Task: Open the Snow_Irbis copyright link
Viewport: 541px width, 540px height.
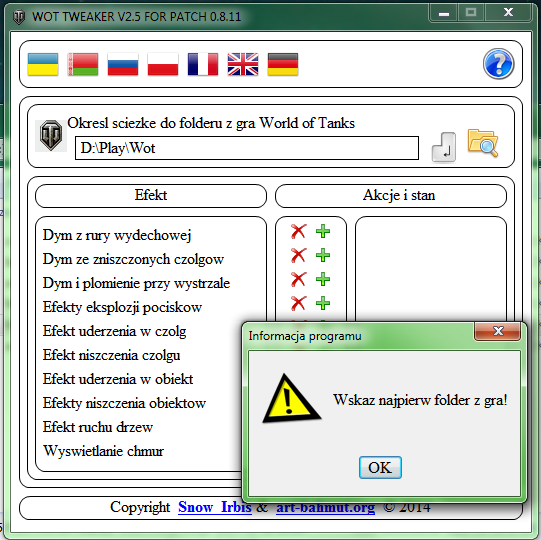Action: 215,507
